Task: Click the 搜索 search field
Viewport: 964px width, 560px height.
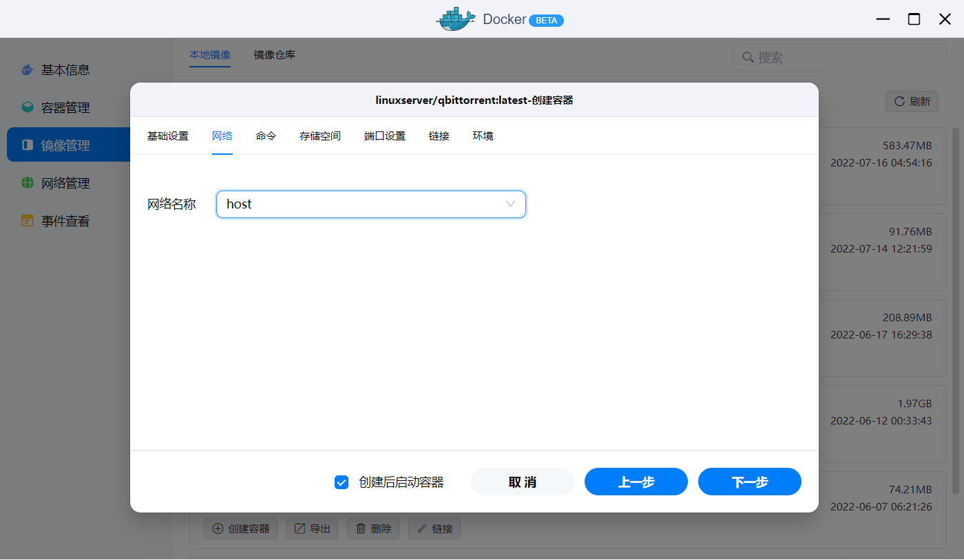Action: [x=839, y=57]
